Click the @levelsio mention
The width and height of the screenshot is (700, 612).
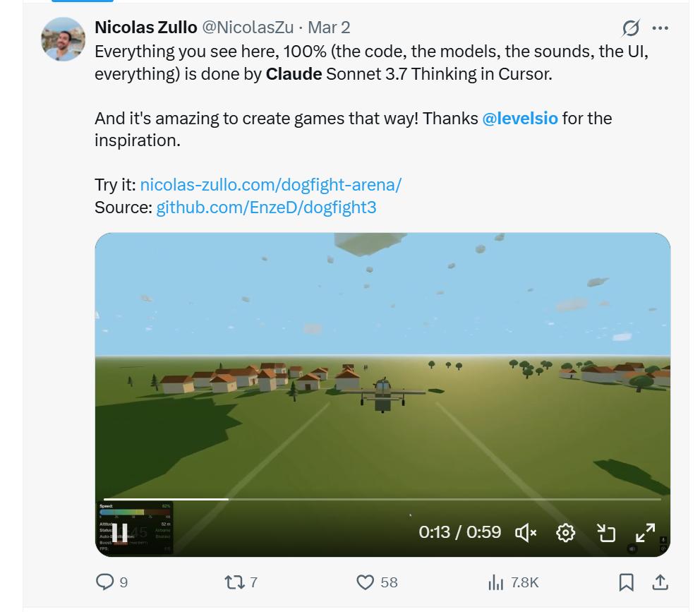pyautogui.click(x=520, y=119)
